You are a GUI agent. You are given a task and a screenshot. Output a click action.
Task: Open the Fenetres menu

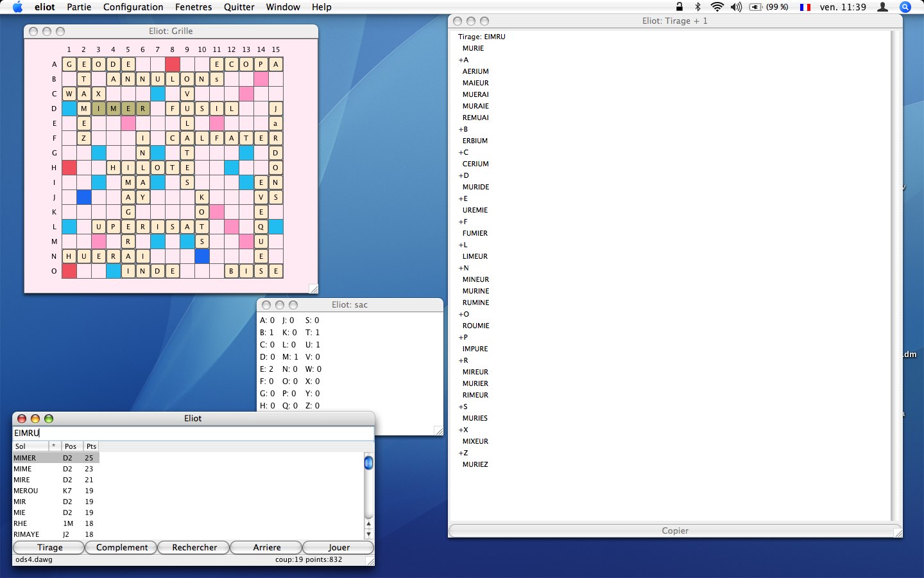click(x=193, y=7)
